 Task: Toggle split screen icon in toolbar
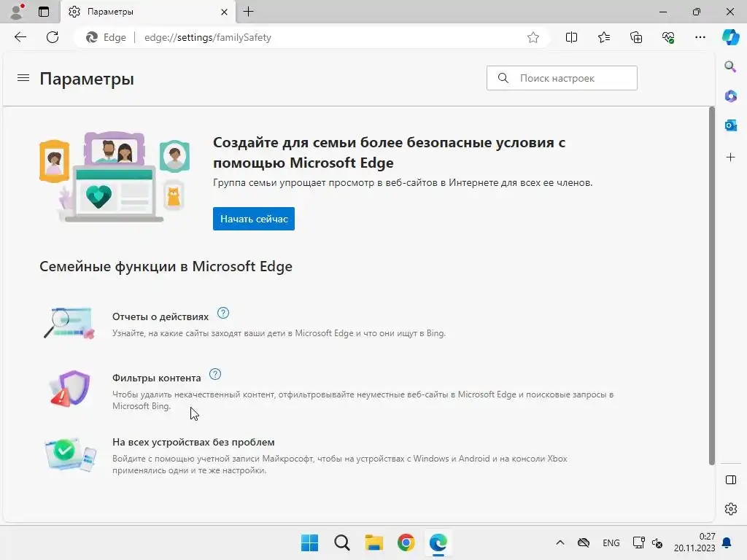571,37
